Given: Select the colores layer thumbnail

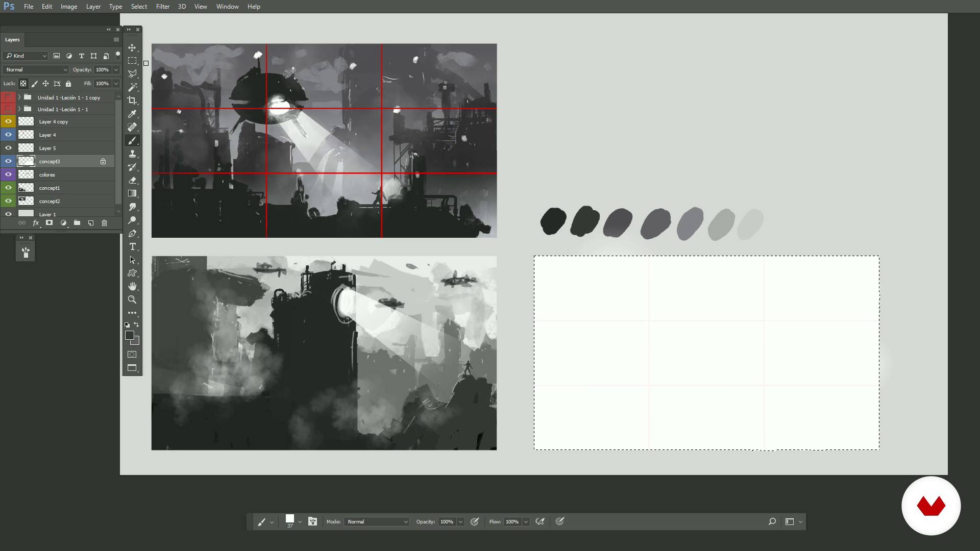Looking at the screenshot, I should [26, 174].
